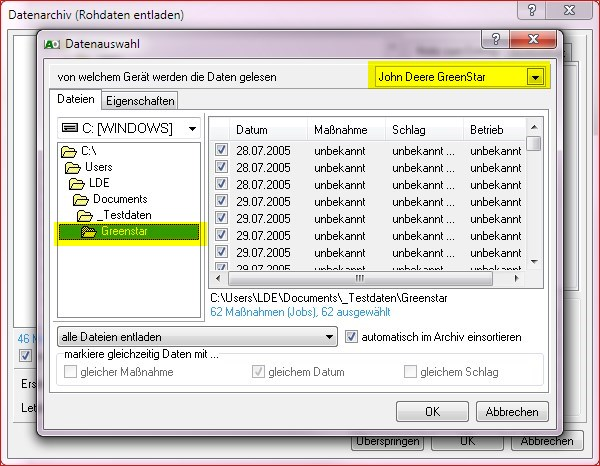Switch to the Dateien tab
Image resolution: width=600 pixels, height=466 pixels.
click(76, 99)
